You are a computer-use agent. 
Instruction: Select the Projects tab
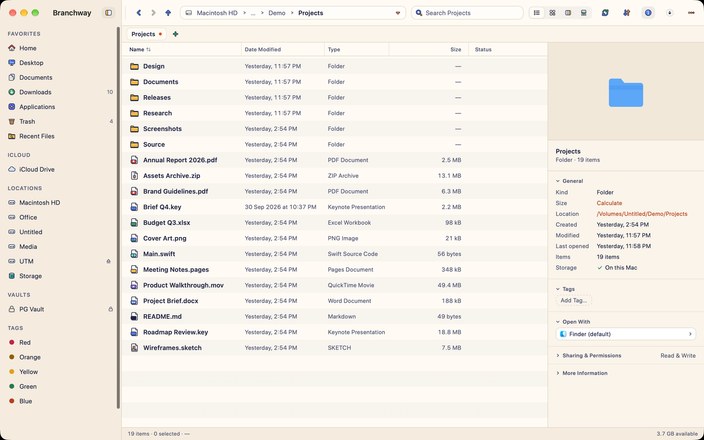pos(146,34)
